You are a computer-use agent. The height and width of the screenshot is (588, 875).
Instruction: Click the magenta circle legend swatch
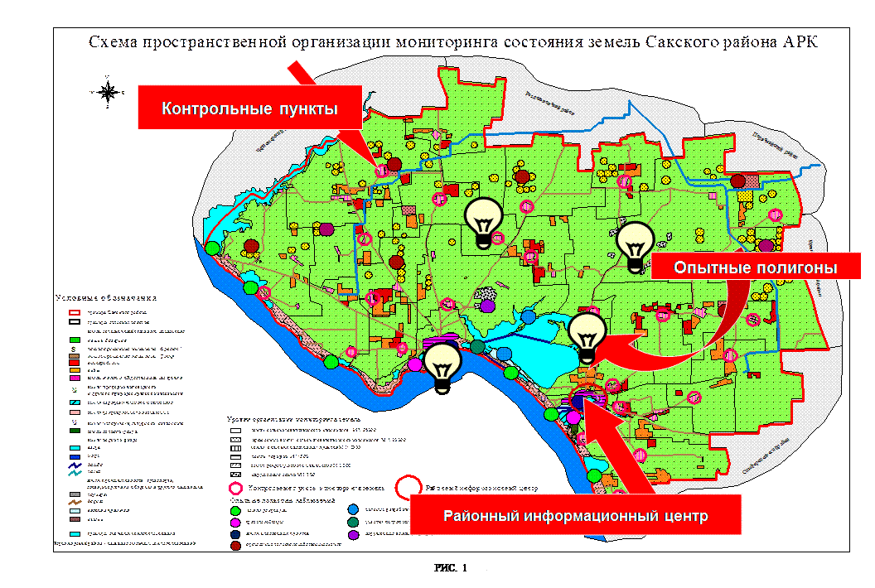235,523
